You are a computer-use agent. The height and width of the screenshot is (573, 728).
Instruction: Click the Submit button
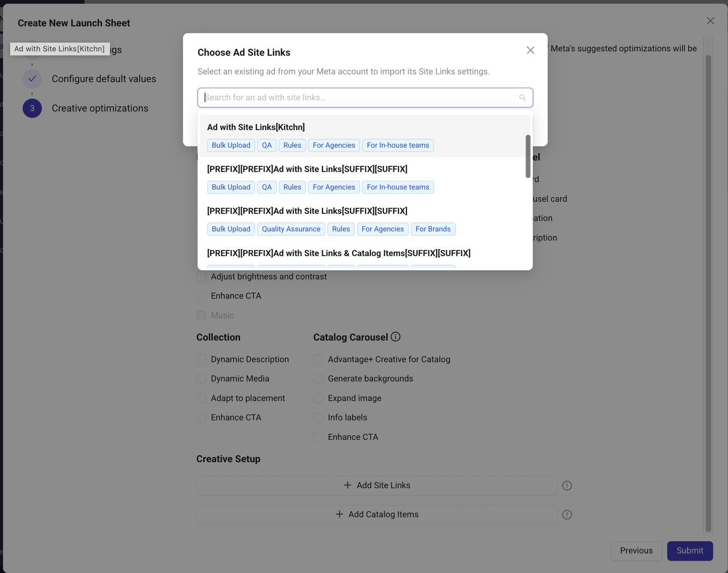point(690,551)
